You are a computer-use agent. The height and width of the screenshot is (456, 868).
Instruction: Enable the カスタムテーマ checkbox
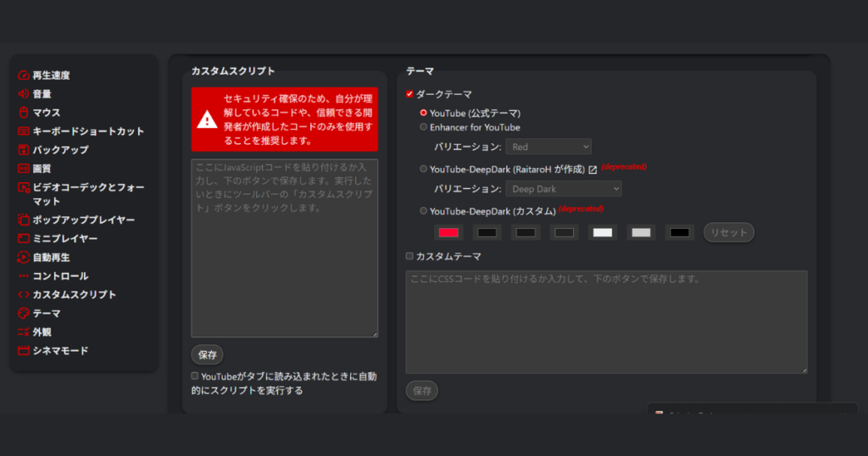[x=410, y=256]
